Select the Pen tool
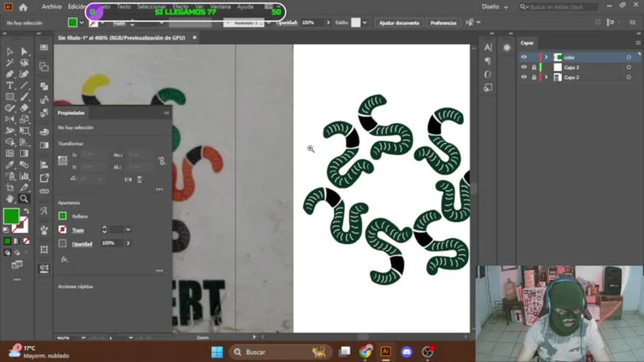 pyautogui.click(x=10, y=74)
